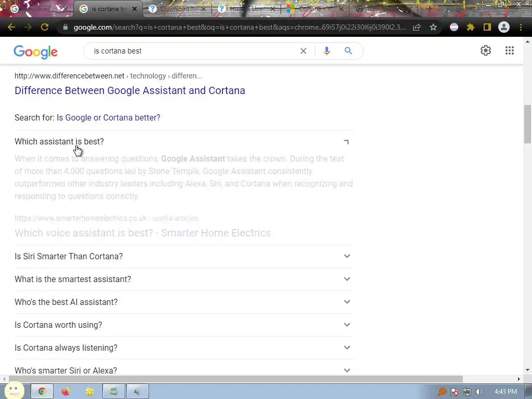Screen dimensions: 532x399
Task: Click the smarterhomeelectrics.co.uk URL
Action: tap(106, 218)
